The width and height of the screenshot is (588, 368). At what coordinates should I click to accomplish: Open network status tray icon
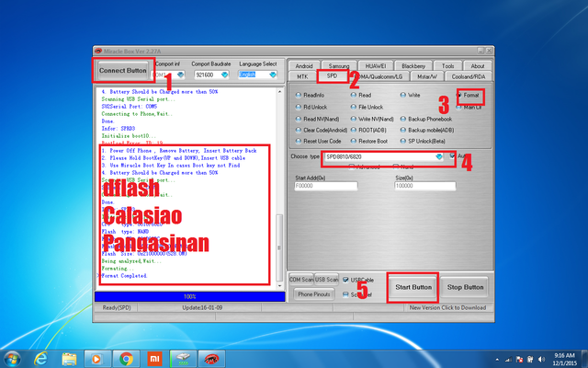(x=508, y=360)
